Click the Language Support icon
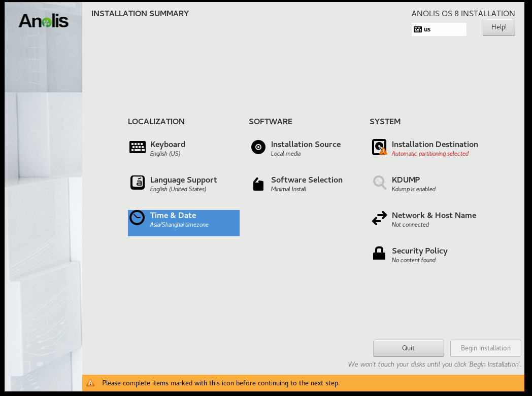532x396 pixels. (x=137, y=183)
